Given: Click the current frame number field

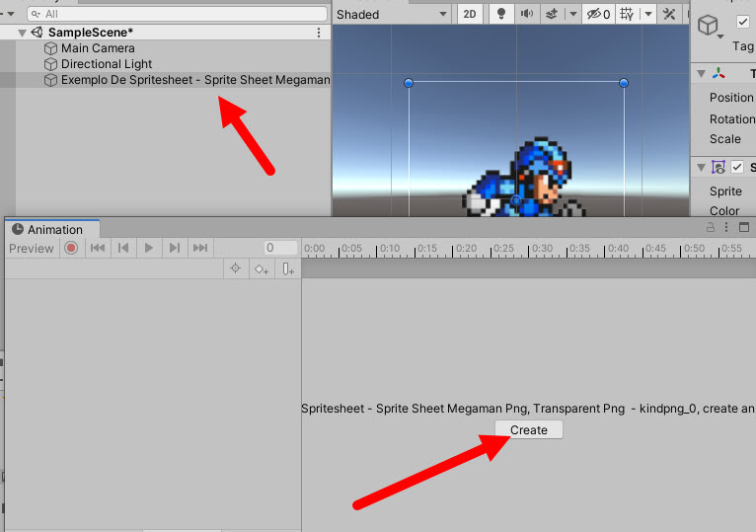Looking at the screenshot, I should tap(280, 248).
